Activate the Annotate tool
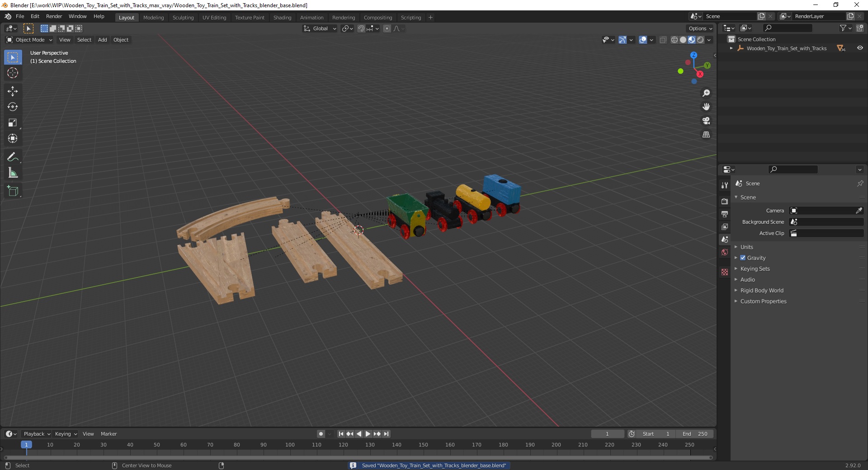 tap(13, 157)
